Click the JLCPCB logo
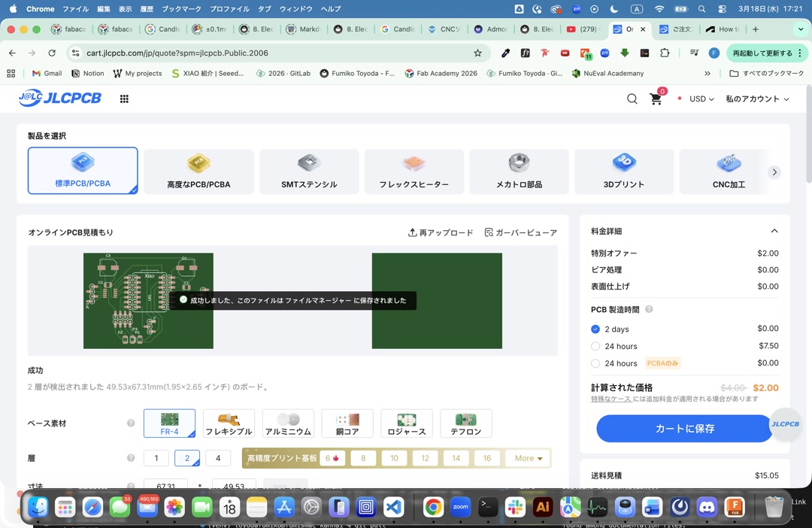The image size is (812, 528). click(x=59, y=99)
